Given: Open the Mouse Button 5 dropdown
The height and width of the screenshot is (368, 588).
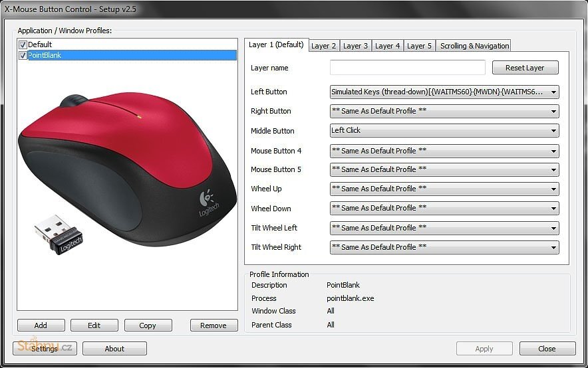Looking at the screenshot, I should coord(444,169).
